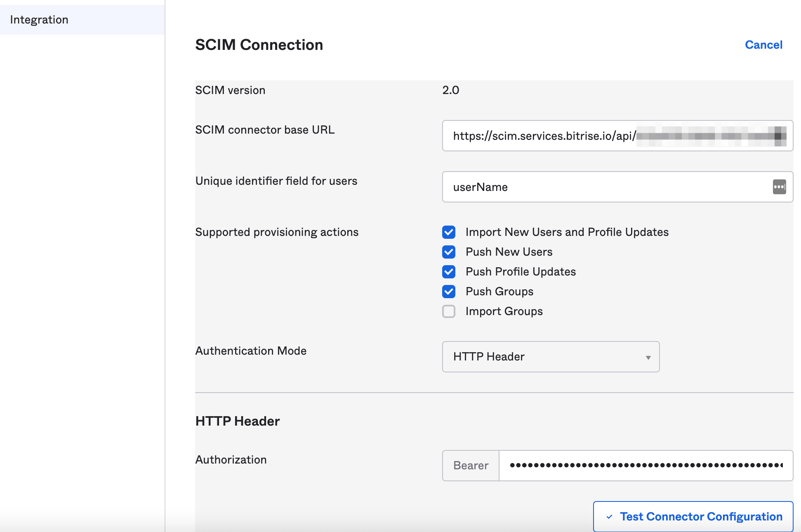Viewport: 801px width, 532px height.
Task: Enable the Import Groups checkbox
Action: pyautogui.click(x=448, y=311)
